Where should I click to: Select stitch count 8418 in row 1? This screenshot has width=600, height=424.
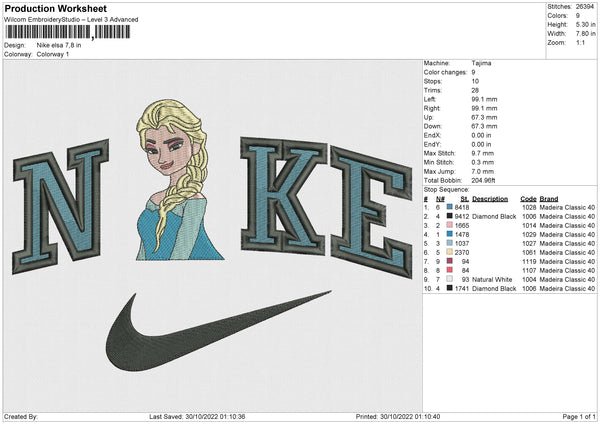[x=462, y=207]
